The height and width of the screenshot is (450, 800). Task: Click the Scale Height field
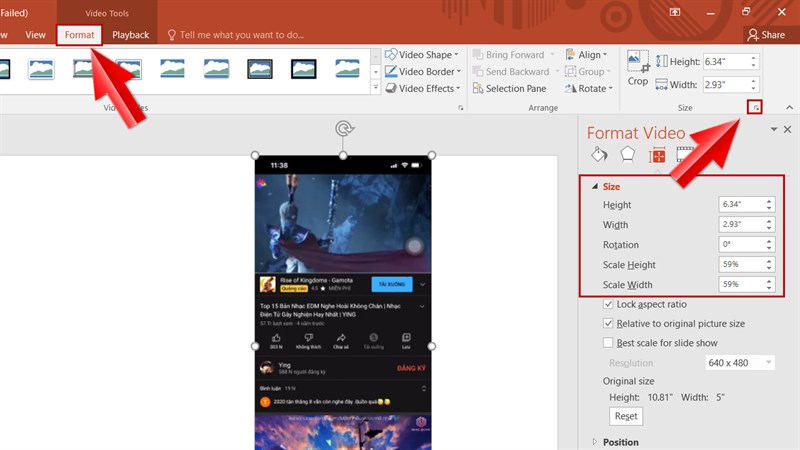pyautogui.click(x=741, y=264)
